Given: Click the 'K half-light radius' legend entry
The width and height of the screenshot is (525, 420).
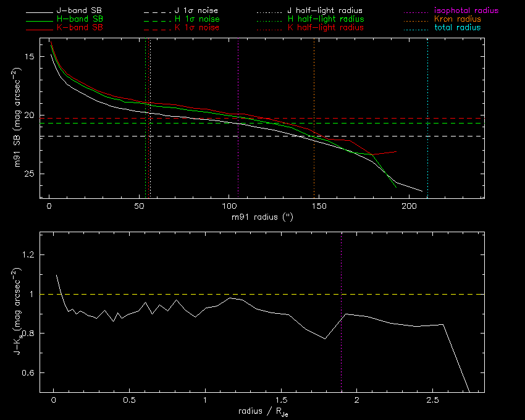Looking at the screenshot, I should pyautogui.click(x=325, y=28).
